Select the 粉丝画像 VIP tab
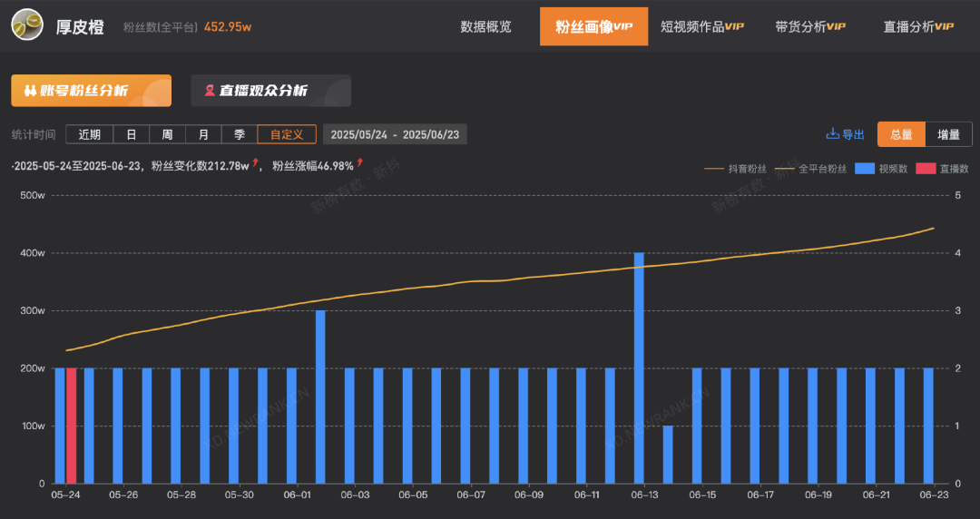The height and width of the screenshot is (519, 980). pos(593,26)
